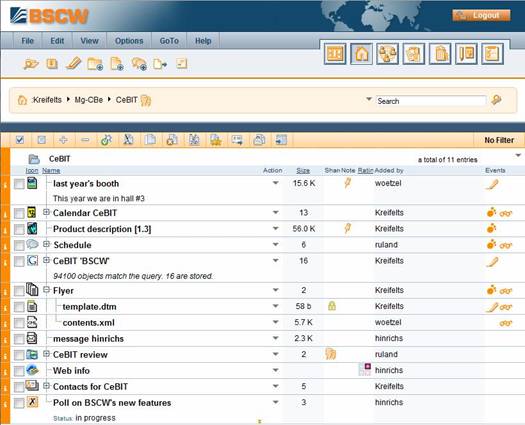
Task: Click the Logout button
Action: click(481, 15)
